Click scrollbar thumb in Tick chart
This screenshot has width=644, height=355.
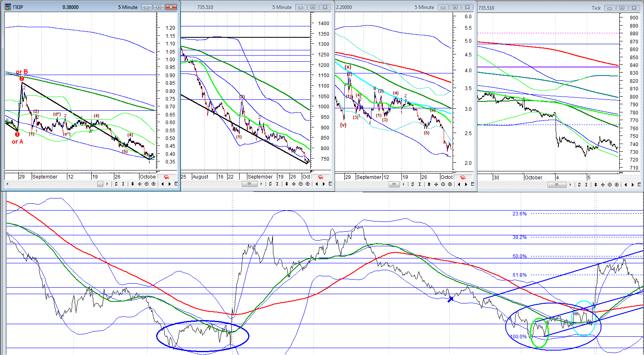556,185
